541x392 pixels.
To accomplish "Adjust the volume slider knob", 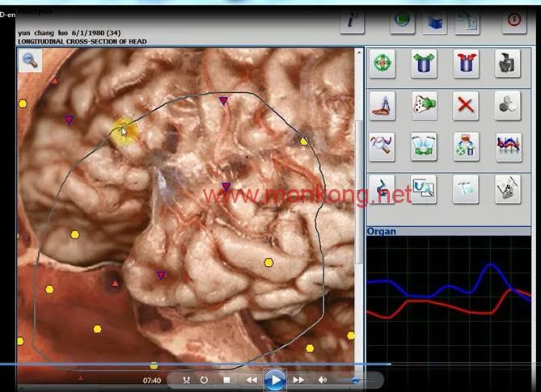I will tap(355, 380).
